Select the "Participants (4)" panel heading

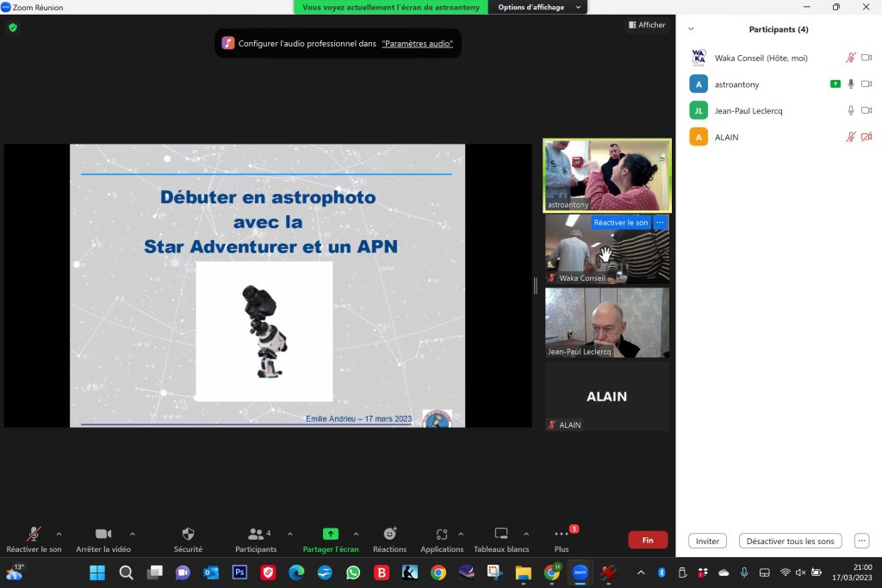point(779,29)
